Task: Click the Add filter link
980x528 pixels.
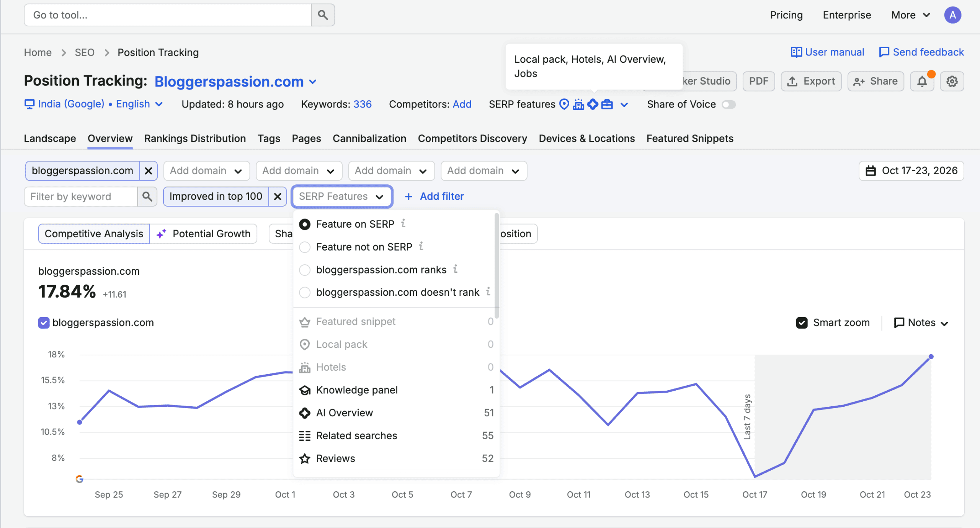Action: click(434, 197)
